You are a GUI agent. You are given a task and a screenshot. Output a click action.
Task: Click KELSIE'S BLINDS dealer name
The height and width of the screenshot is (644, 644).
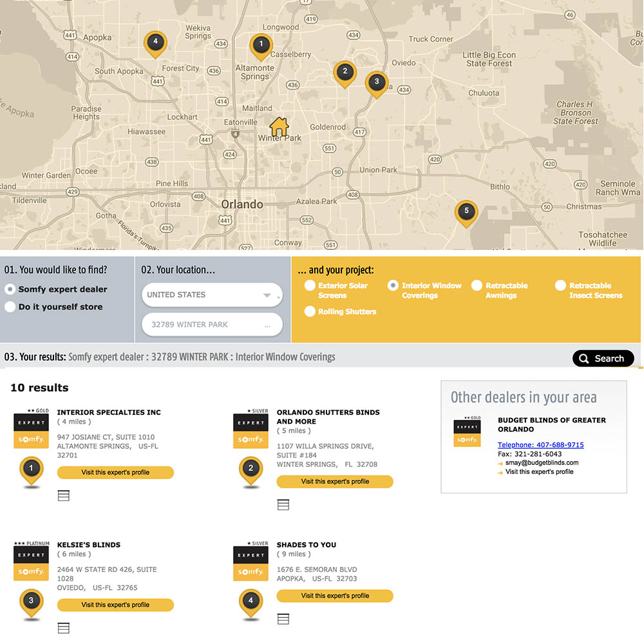coord(89,545)
